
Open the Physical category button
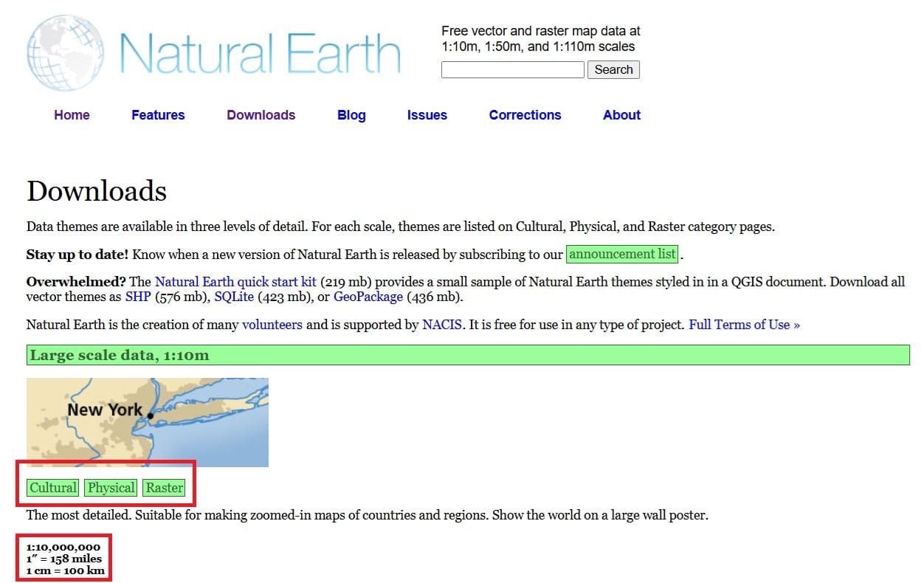111,488
